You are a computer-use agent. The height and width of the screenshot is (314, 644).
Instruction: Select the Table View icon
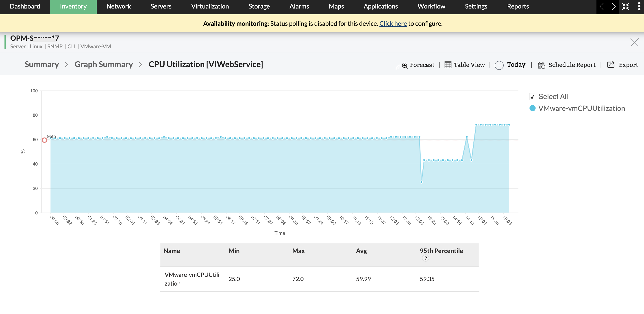click(448, 65)
